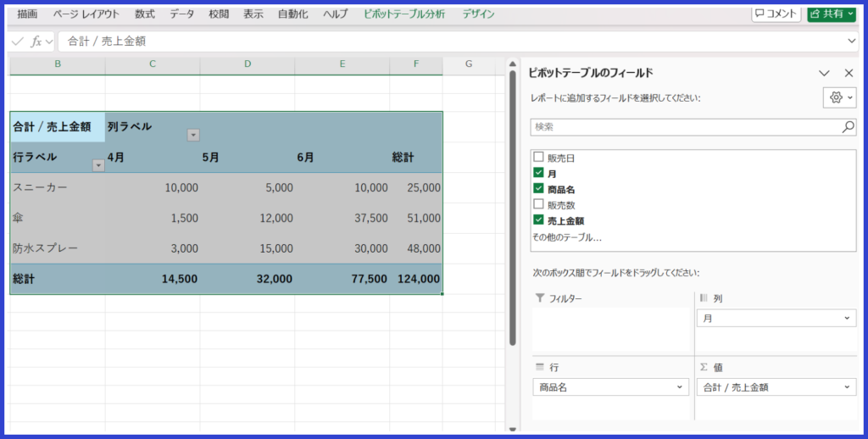Check the 販売日 field checkbox

(538, 158)
